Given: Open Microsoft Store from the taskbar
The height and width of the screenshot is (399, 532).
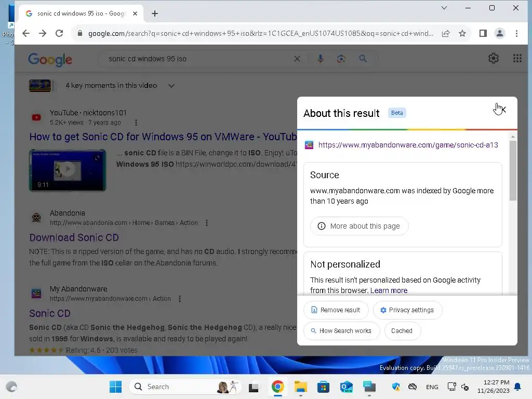Looking at the screenshot, I should point(323,387).
